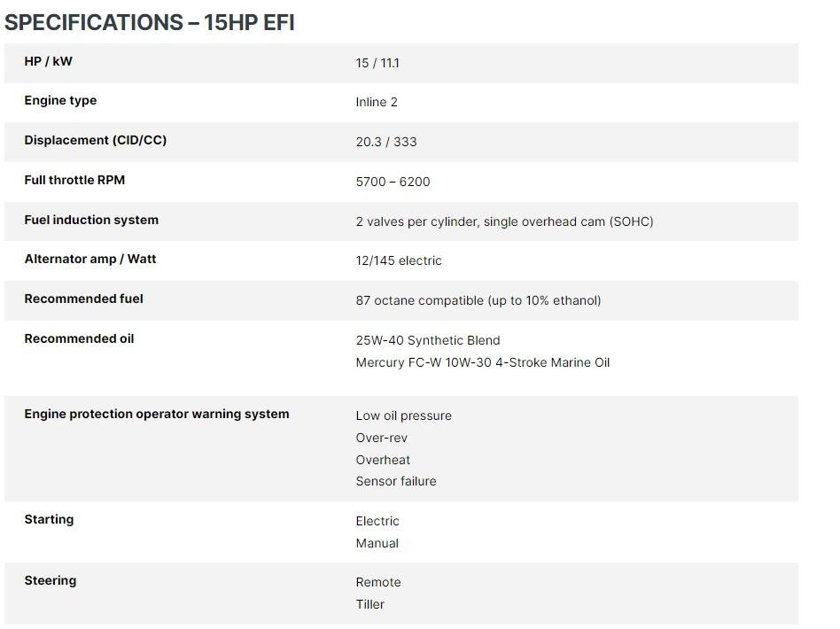Select the 20.3 / 333 displacement value
The width and height of the screenshot is (840, 629).
click(386, 142)
